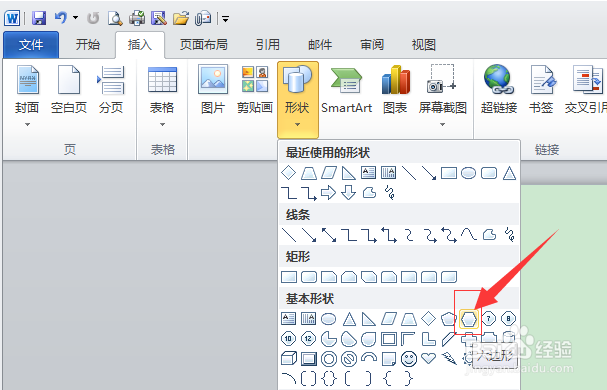Image resolution: width=607 pixels, height=390 pixels.
Task: Select the donut ring shape
Action: click(x=329, y=359)
